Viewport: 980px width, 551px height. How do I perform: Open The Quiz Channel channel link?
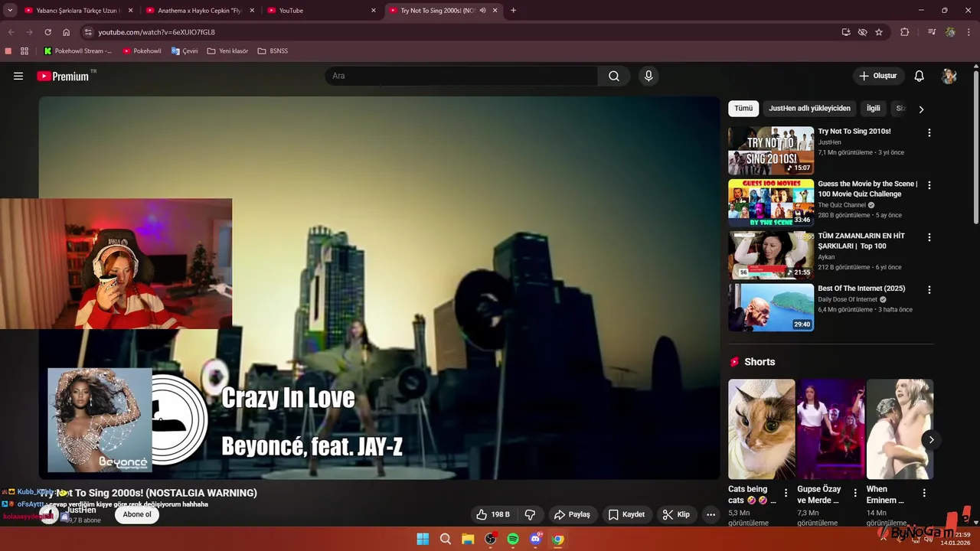(842, 205)
